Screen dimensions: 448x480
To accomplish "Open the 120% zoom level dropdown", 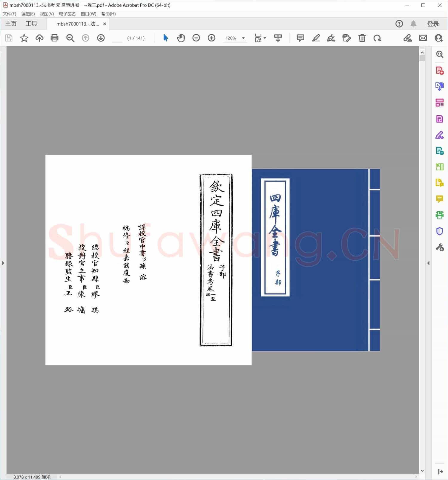I will pyautogui.click(x=243, y=38).
